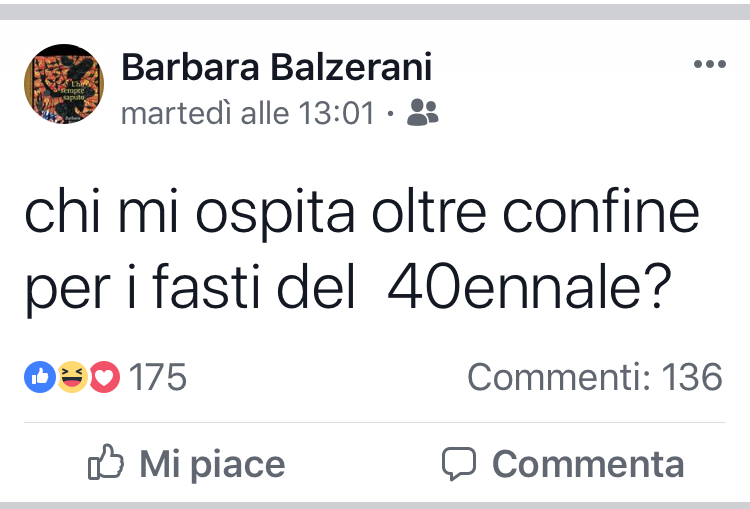Click the Haha laughing reaction icon

click(72, 377)
